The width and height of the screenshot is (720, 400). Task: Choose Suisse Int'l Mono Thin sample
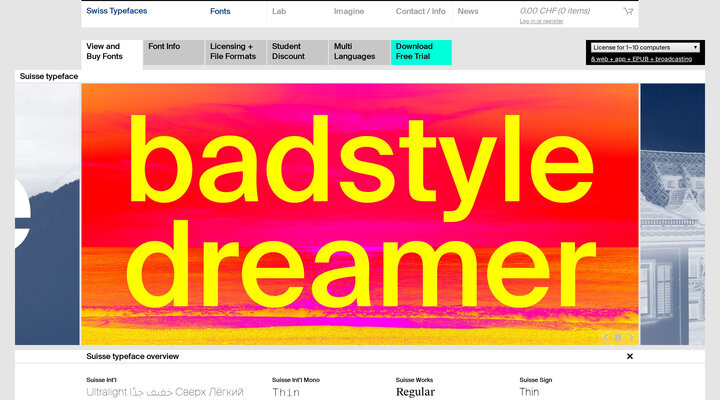pos(286,392)
